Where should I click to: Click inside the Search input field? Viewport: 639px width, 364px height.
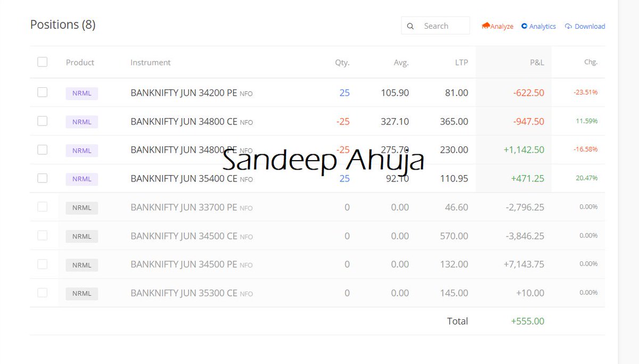tap(442, 26)
